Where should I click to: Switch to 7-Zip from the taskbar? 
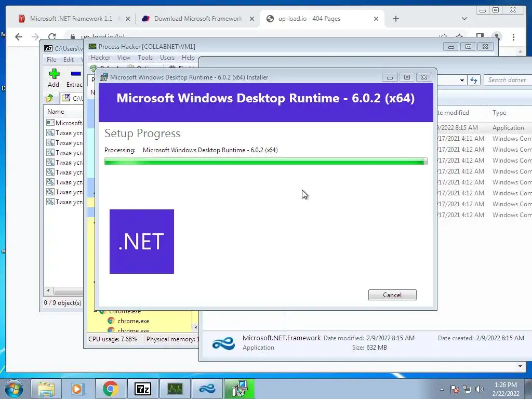point(142,389)
